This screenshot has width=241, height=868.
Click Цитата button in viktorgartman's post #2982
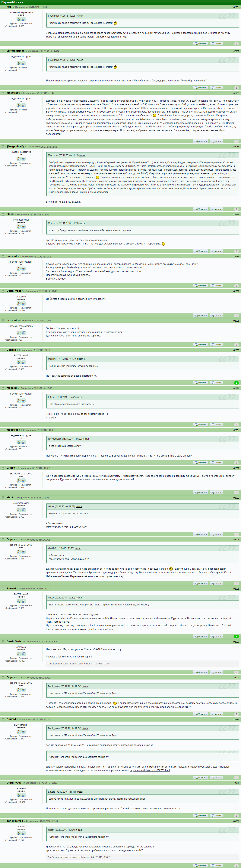pyautogui.click(x=217, y=88)
